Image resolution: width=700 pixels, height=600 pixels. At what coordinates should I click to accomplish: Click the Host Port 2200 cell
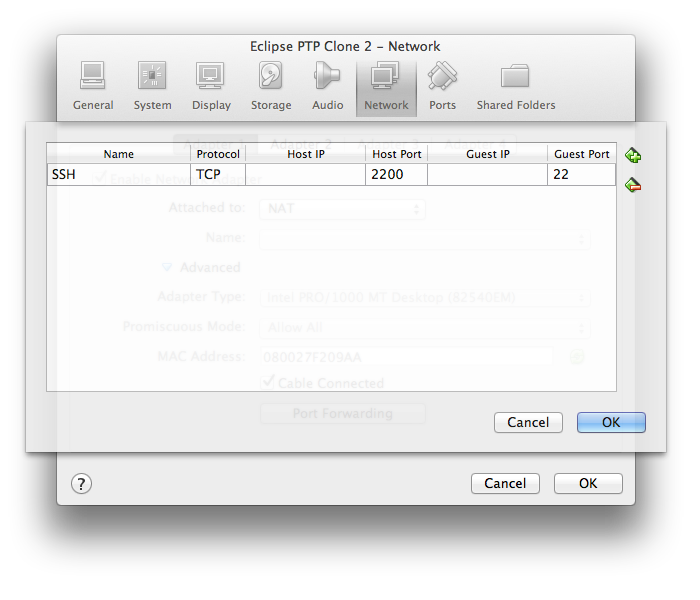point(396,175)
